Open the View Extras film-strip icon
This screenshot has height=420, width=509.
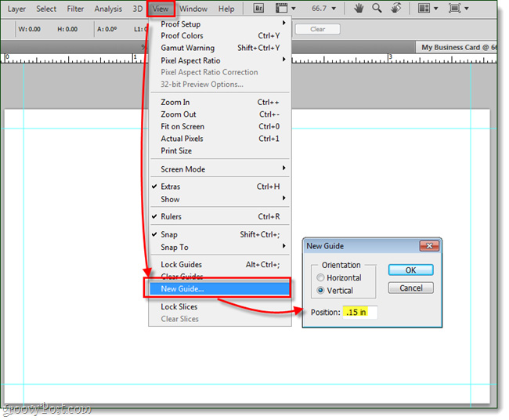click(x=281, y=8)
